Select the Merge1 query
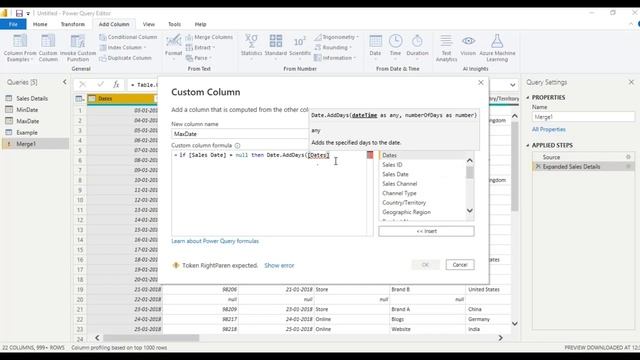 point(26,144)
